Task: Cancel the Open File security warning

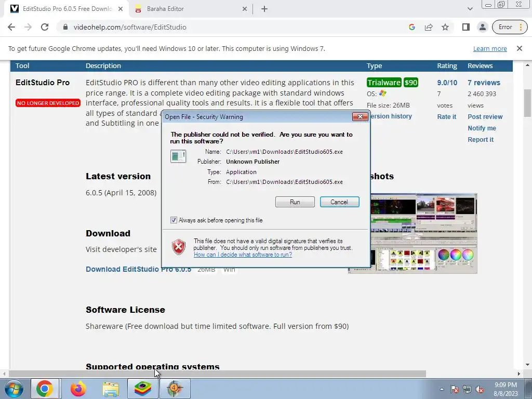Action: click(339, 202)
